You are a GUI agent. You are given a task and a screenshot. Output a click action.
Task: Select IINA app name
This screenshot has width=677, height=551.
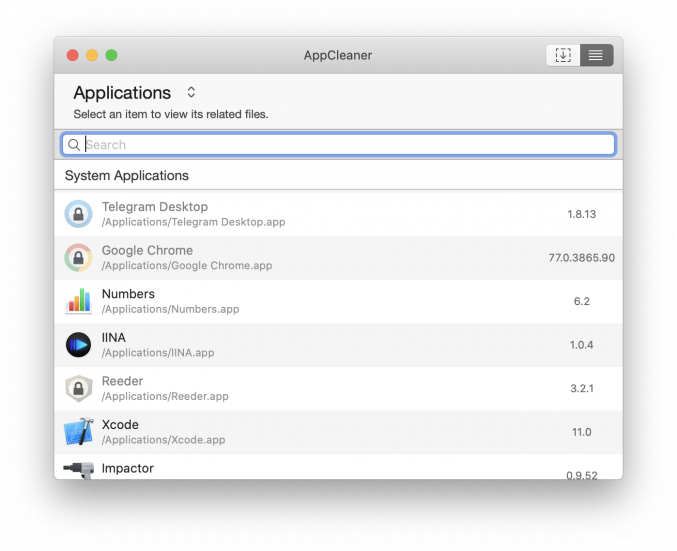point(114,338)
